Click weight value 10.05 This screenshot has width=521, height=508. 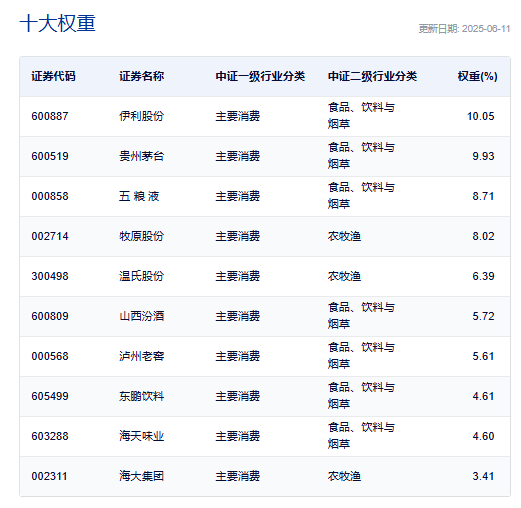click(480, 116)
